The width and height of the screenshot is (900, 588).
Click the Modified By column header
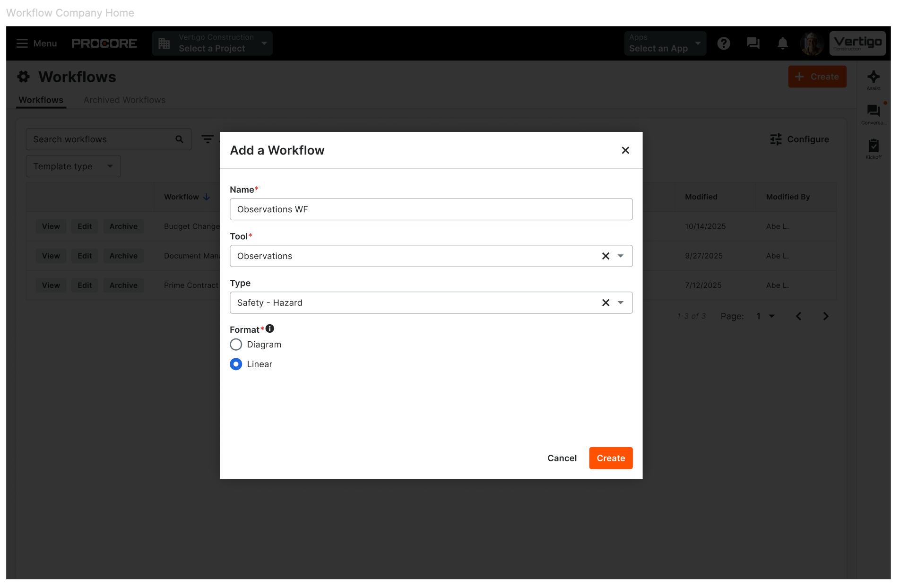coord(788,197)
